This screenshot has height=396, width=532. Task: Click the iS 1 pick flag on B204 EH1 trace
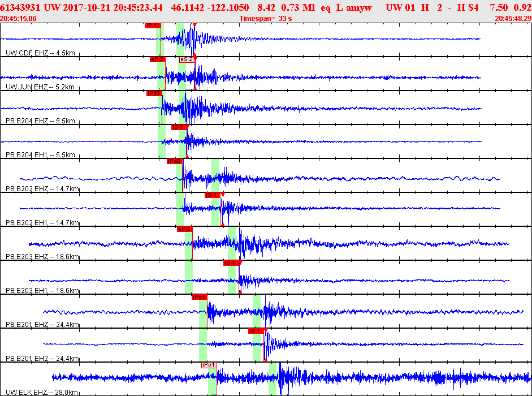(179, 127)
